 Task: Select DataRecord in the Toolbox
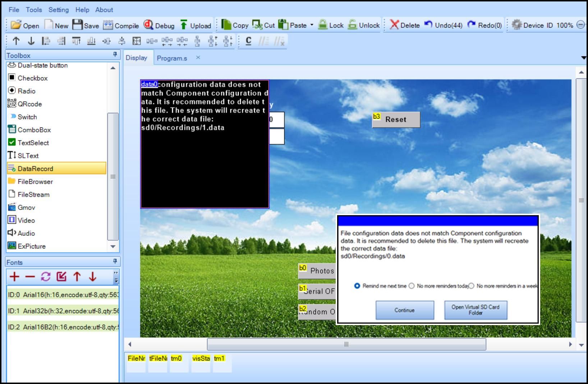[56, 168]
